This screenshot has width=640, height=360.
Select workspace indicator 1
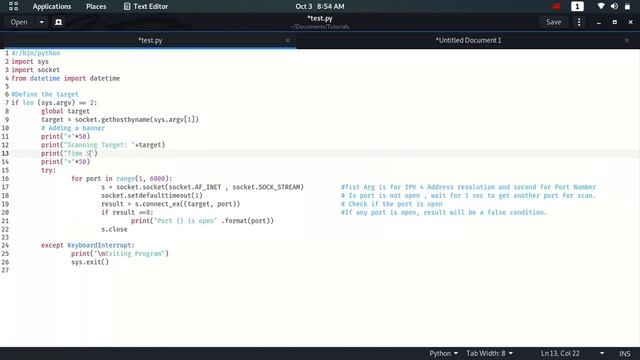(577, 7)
